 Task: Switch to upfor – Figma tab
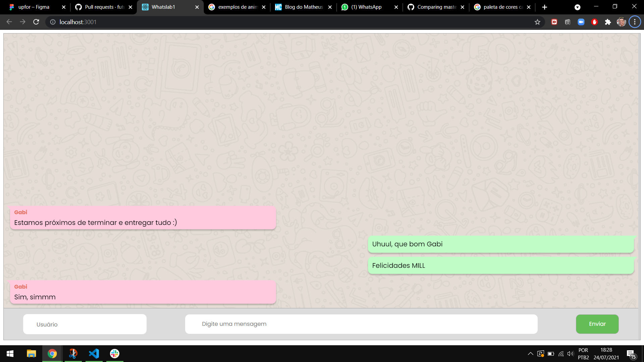pos(34,7)
